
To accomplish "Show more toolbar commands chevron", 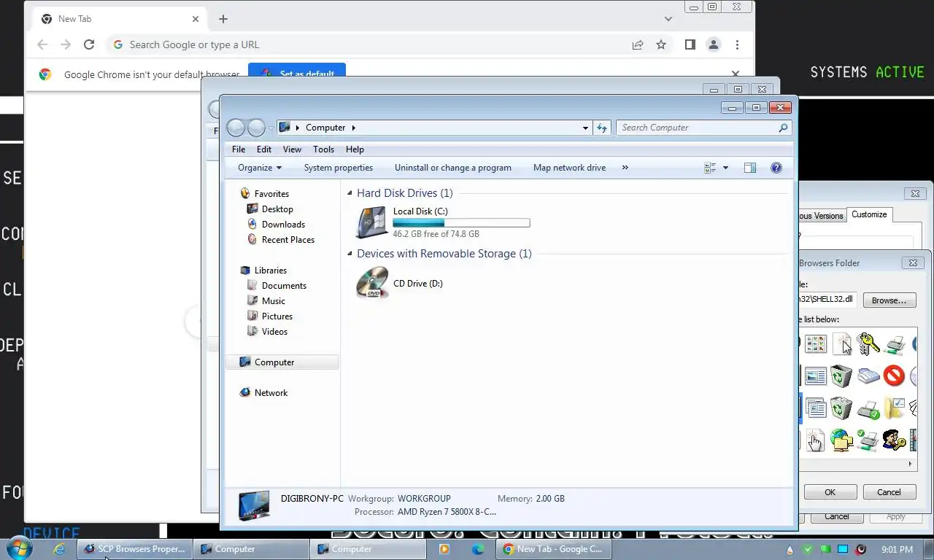I will coord(625,168).
